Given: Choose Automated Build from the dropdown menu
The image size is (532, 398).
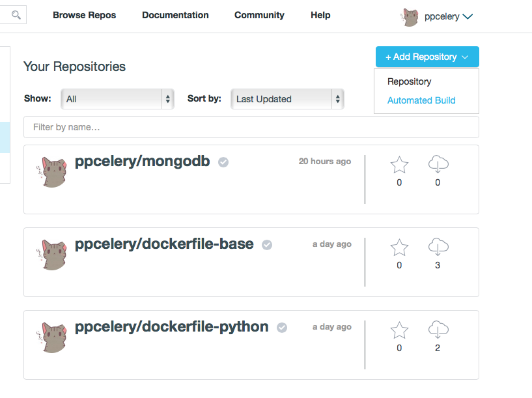Looking at the screenshot, I should (x=421, y=100).
